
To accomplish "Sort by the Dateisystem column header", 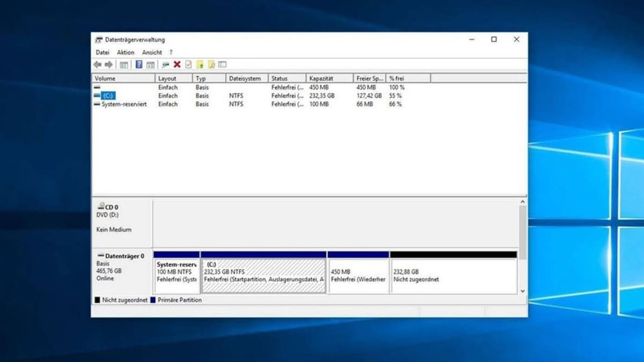I will point(247,78).
